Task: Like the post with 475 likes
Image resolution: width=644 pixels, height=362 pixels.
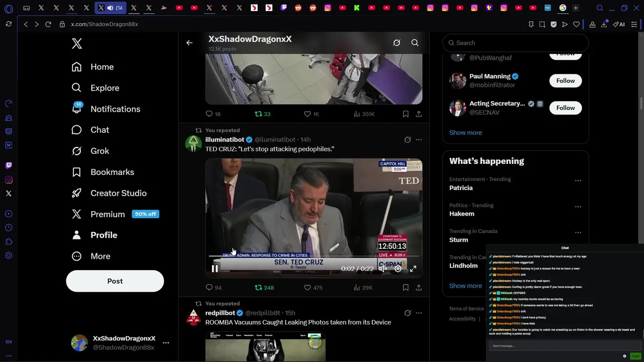Action: [313, 288]
